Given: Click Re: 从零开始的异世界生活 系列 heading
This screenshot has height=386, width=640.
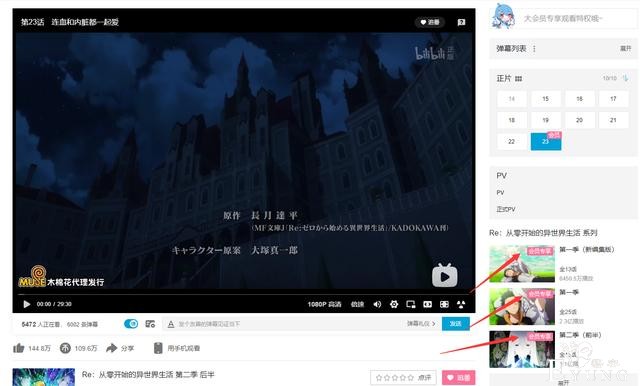Looking at the screenshot, I should [543, 233].
